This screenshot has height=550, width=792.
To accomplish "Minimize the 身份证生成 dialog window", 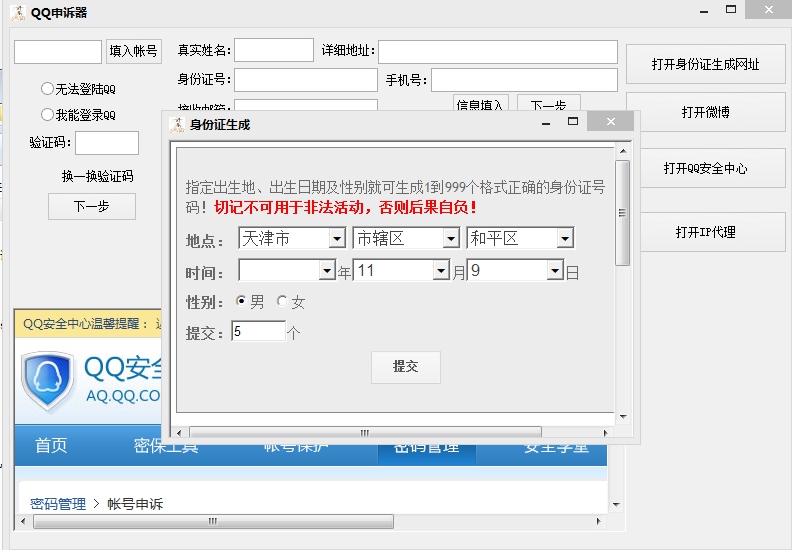I will click(546, 123).
